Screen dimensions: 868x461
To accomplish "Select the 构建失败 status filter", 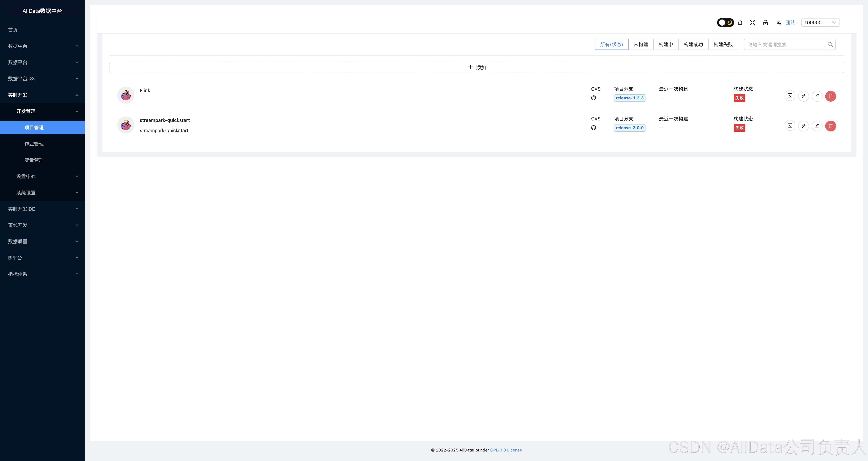I will point(723,44).
